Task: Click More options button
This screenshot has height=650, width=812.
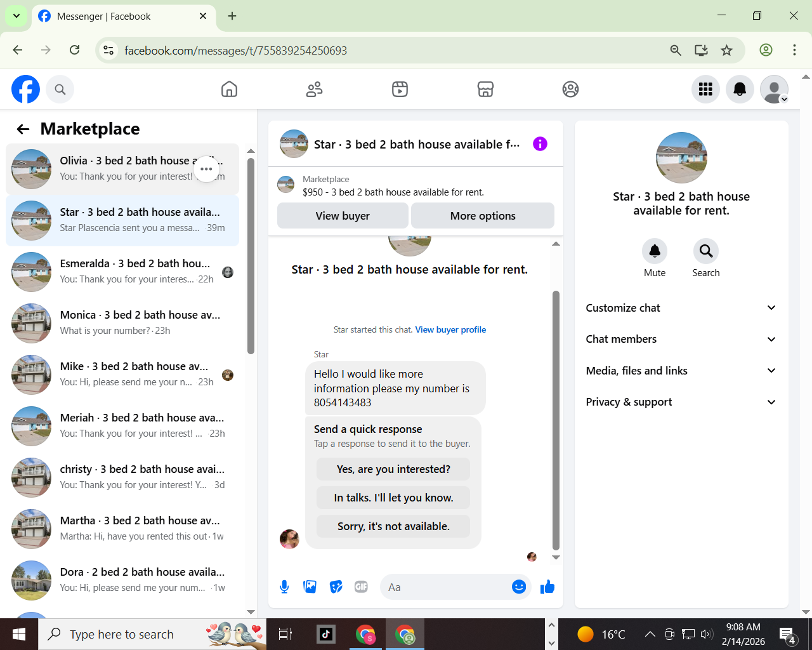Action: coord(483,216)
